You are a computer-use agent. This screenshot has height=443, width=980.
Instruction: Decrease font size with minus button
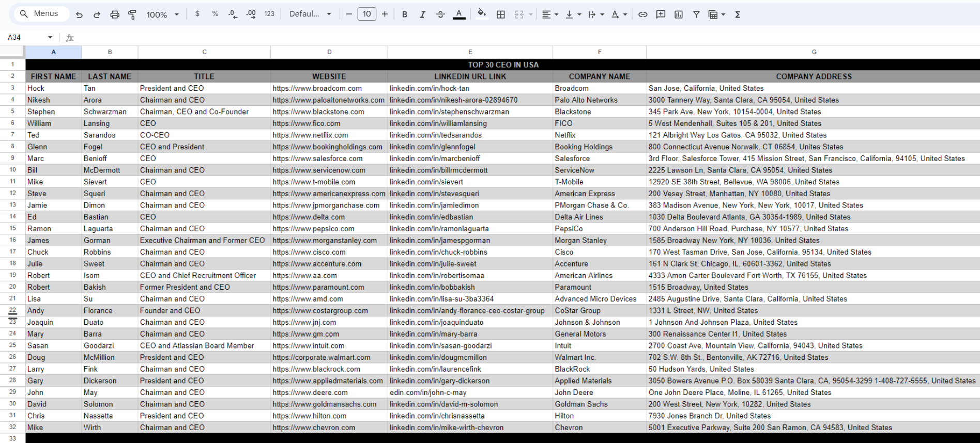coord(349,14)
